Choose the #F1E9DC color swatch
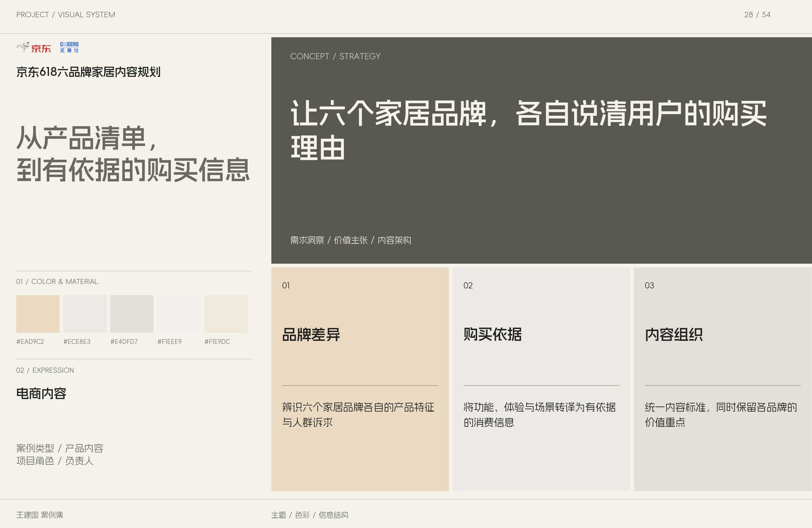This screenshot has width=812, height=528. tap(226, 314)
